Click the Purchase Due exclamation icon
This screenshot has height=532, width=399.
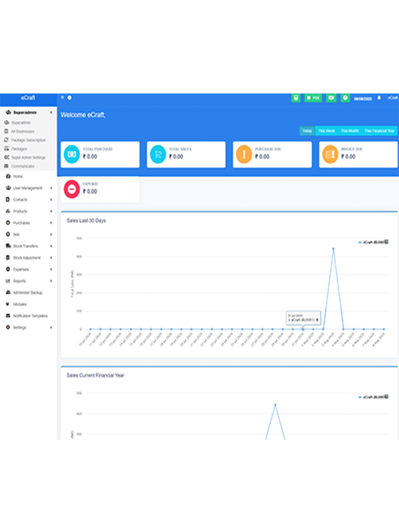244,154
